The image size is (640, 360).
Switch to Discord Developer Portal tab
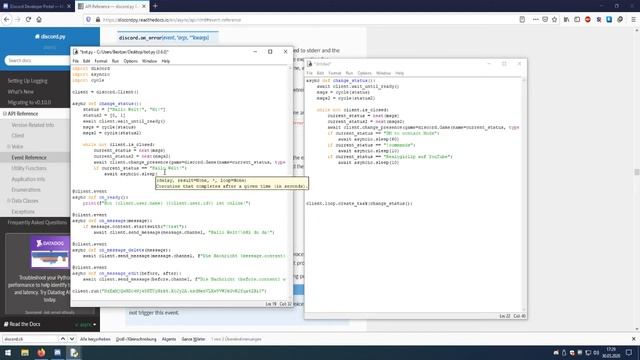click(x=36, y=7)
